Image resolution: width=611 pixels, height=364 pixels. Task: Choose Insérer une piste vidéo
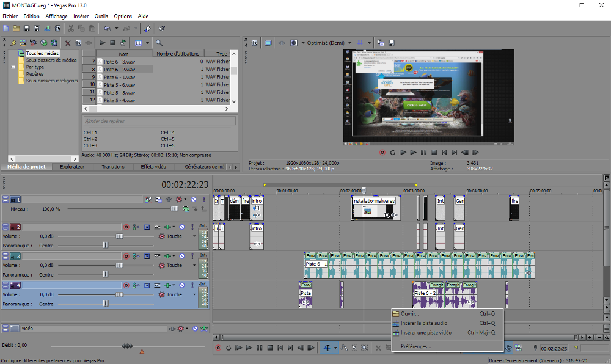(x=447, y=333)
